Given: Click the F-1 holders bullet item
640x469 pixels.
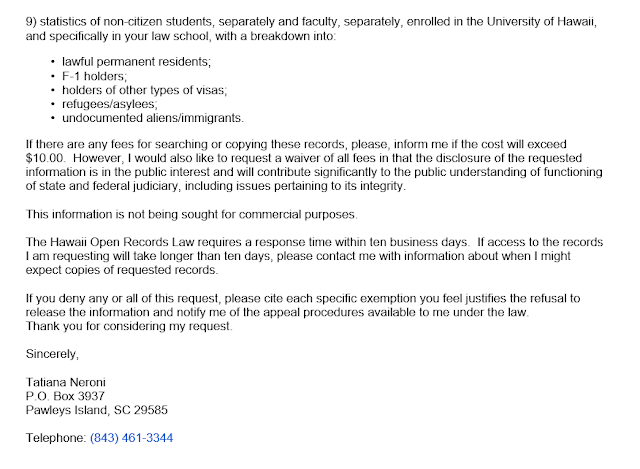Looking at the screenshot, I should coord(94,76).
